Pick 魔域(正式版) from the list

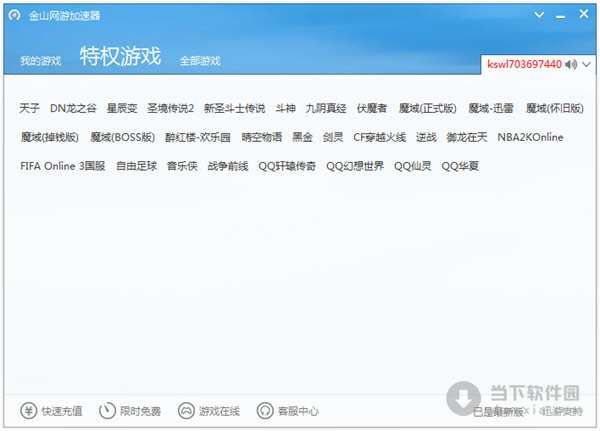click(427, 108)
